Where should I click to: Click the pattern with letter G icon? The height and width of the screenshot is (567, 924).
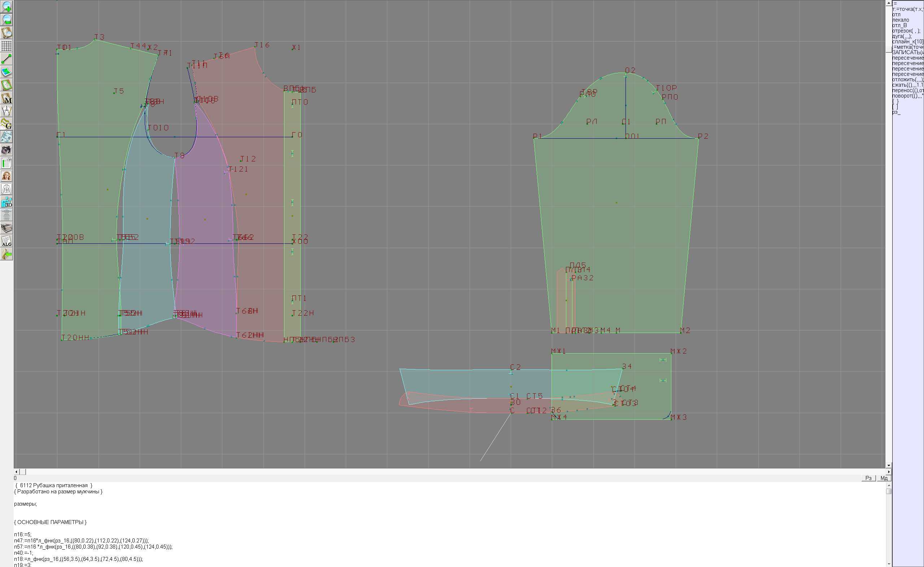pos(7,124)
